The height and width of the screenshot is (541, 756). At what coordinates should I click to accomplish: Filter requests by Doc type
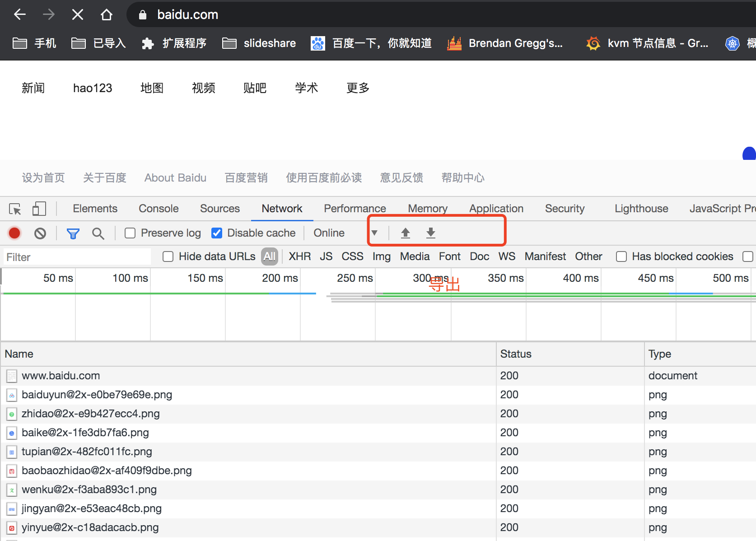480,257
